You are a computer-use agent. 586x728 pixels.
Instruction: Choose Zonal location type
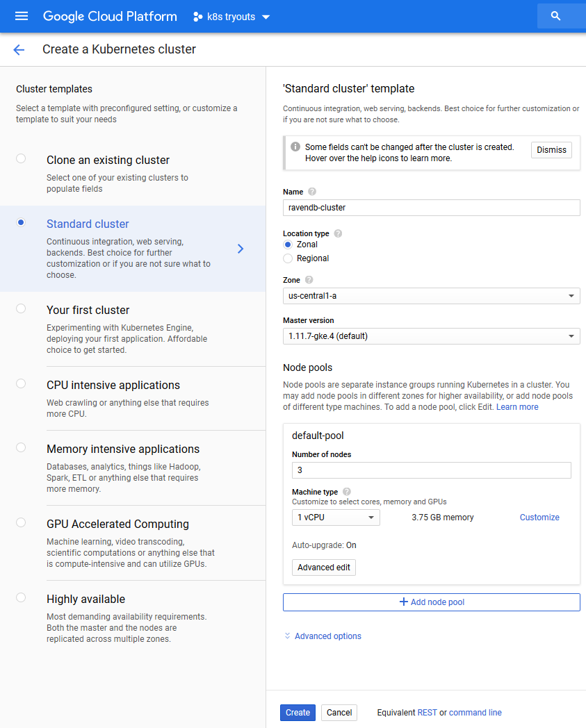(x=288, y=245)
